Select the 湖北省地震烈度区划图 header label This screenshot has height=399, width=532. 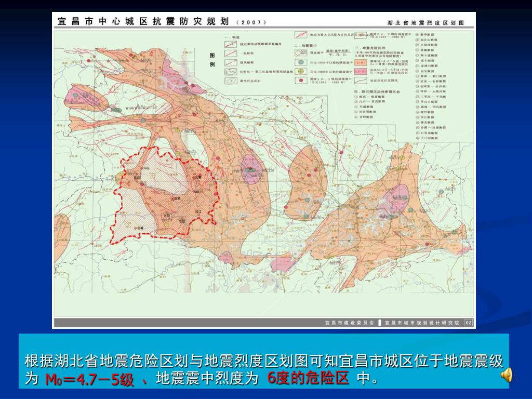tap(425, 23)
